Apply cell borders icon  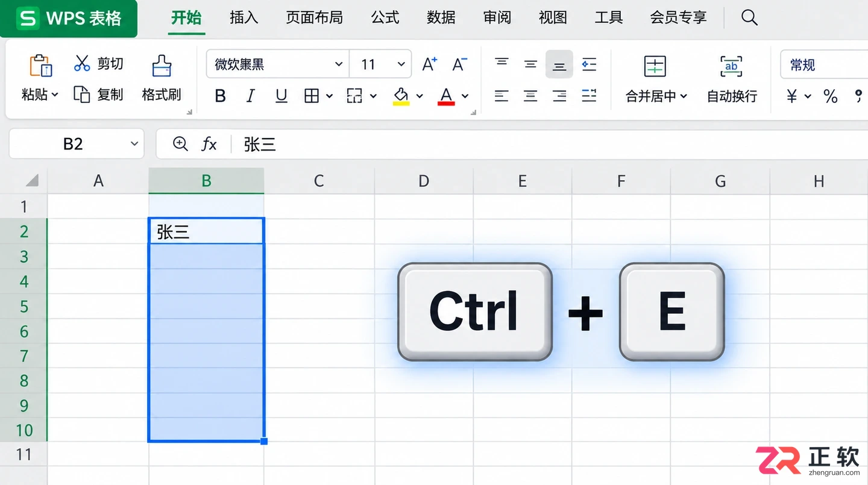312,96
